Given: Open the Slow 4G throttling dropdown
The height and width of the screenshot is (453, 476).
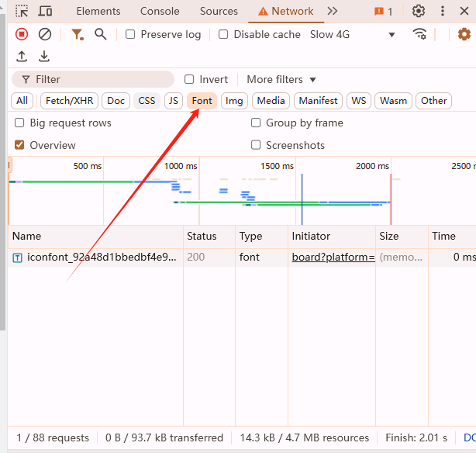Looking at the screenshot, I should tap(353, 34).
